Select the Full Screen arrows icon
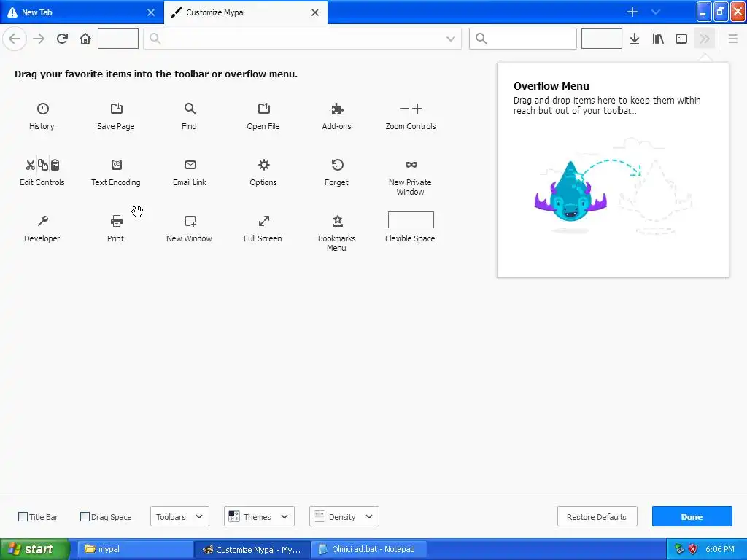Viewport: 747px width, 560px height. [263, 221]
